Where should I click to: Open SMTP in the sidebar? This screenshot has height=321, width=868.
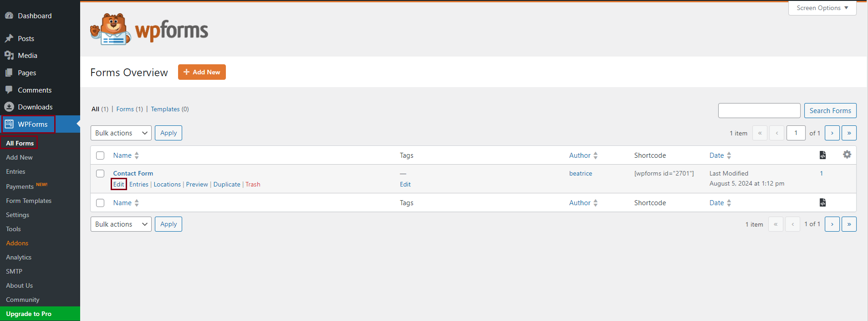pos(14,271)
